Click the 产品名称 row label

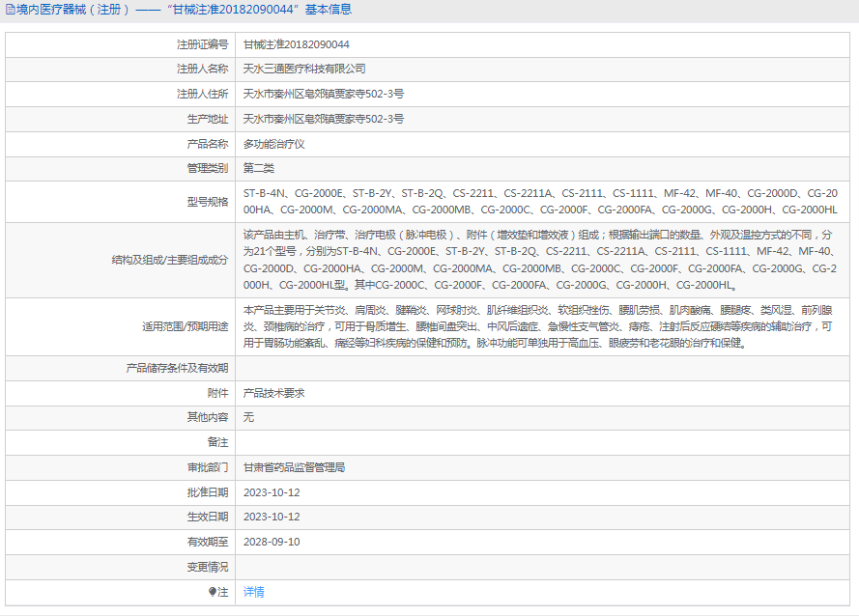[x=208, y=144]
